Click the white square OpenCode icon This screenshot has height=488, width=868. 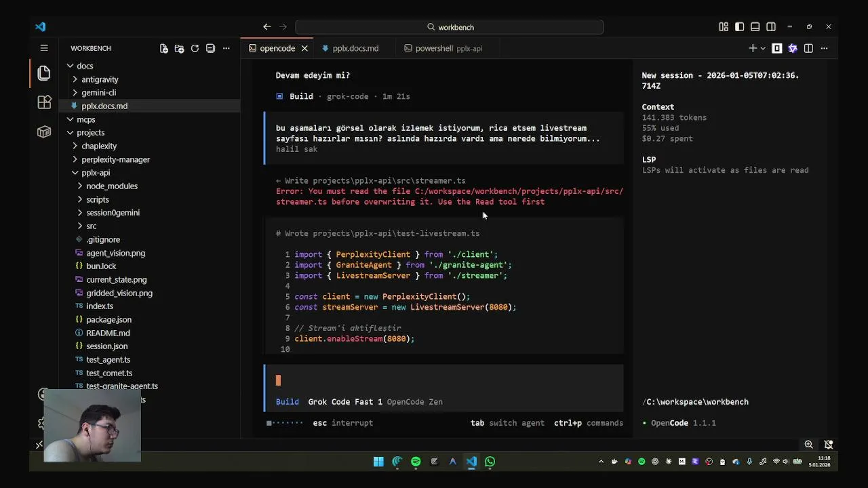pos(777,48)
